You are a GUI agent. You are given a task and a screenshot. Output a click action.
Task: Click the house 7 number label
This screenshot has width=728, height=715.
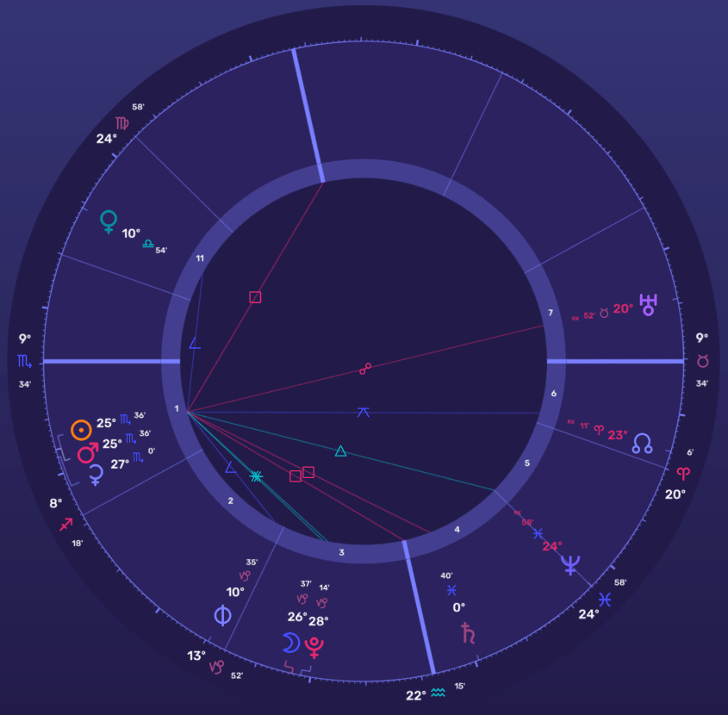click(x=550, y=313)
